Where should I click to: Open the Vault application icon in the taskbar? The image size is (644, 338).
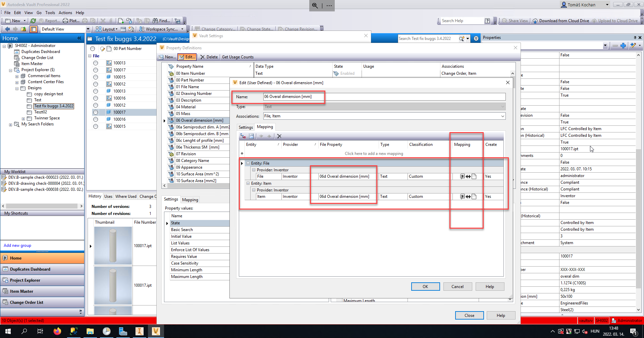[156, 331]
